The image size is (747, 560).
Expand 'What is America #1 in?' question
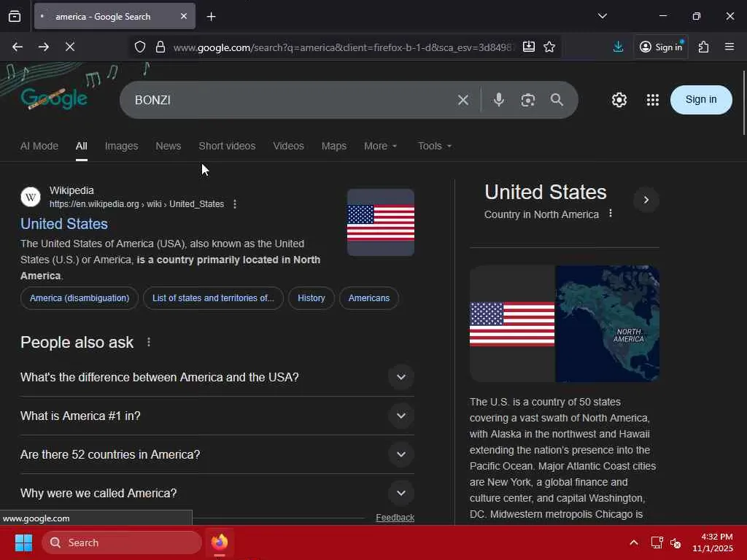[217, 416]
